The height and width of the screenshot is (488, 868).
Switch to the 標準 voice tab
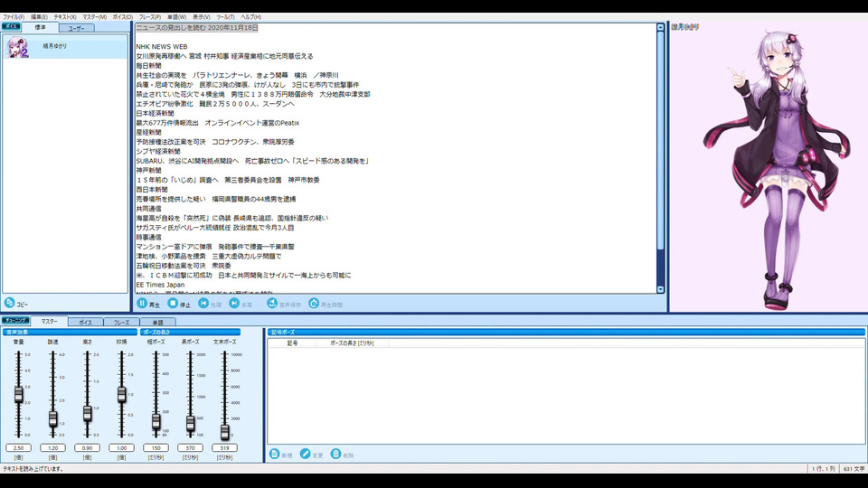(x=41, y=27)
